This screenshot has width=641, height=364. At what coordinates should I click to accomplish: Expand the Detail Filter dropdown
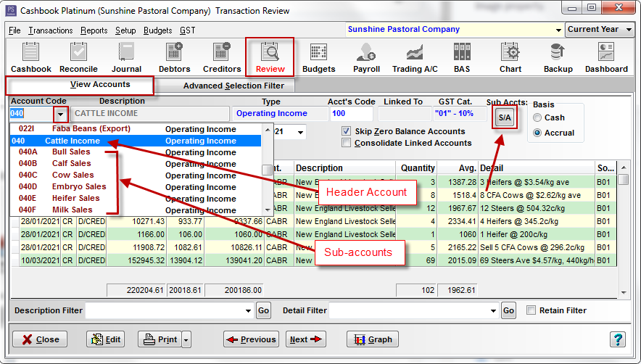[x=493, y=311]
